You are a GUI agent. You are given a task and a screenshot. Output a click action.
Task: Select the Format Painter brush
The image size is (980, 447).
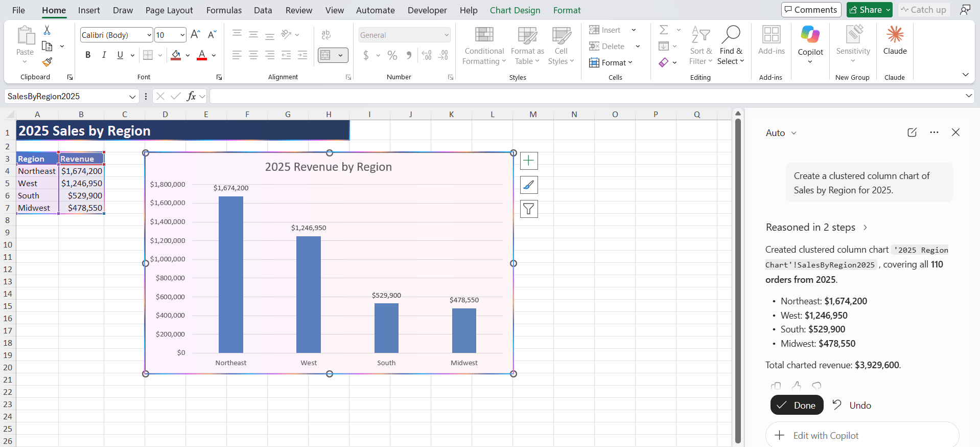(x=47, y=62)
